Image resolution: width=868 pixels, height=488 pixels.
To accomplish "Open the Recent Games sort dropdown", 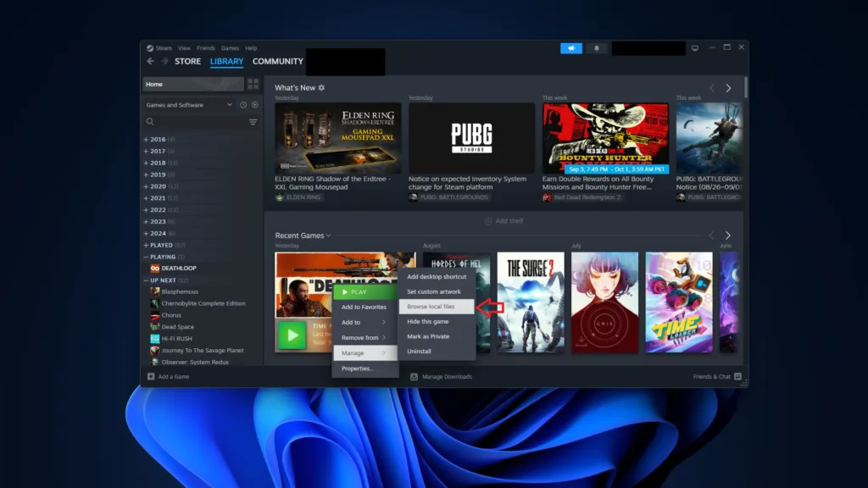I will click(x=328, y=236).
